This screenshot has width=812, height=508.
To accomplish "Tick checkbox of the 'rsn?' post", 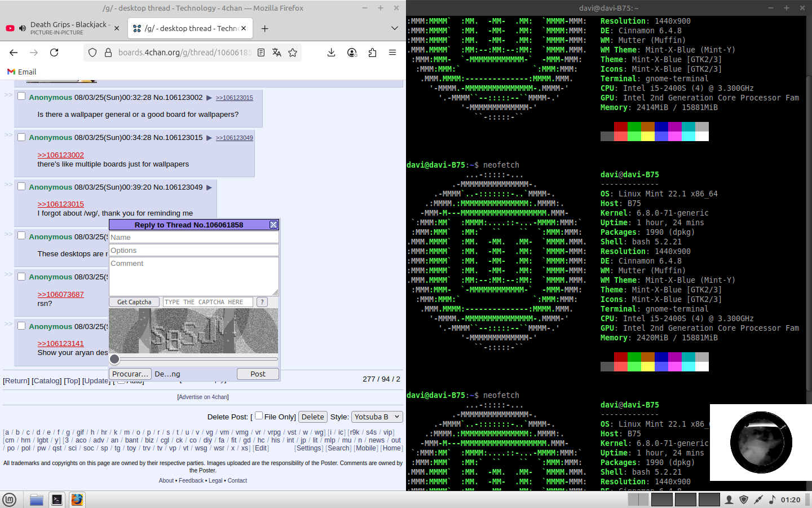I will (x=21, y=276).
